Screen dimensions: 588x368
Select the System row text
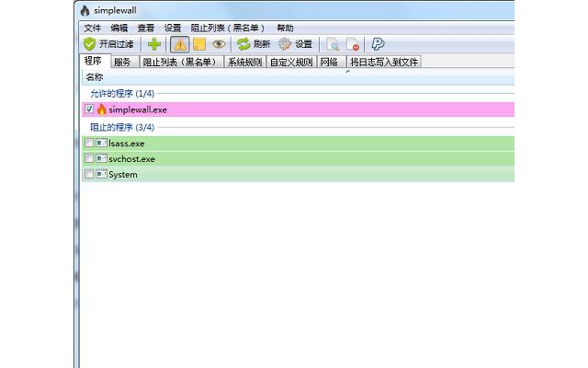coord(123,174)
